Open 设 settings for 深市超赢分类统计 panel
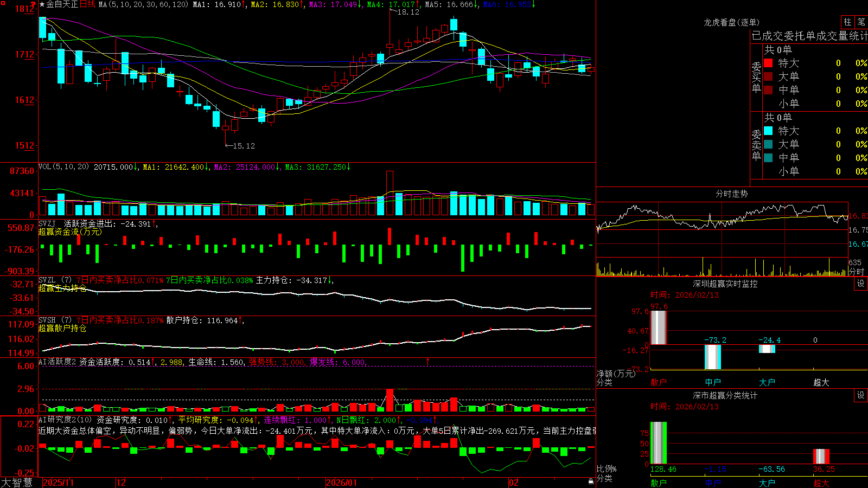 click(x=861, y=395)
